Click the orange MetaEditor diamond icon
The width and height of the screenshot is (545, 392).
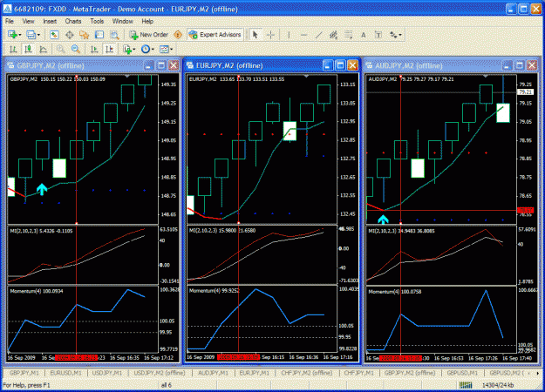pyautogui.click(x=178, y=35)
